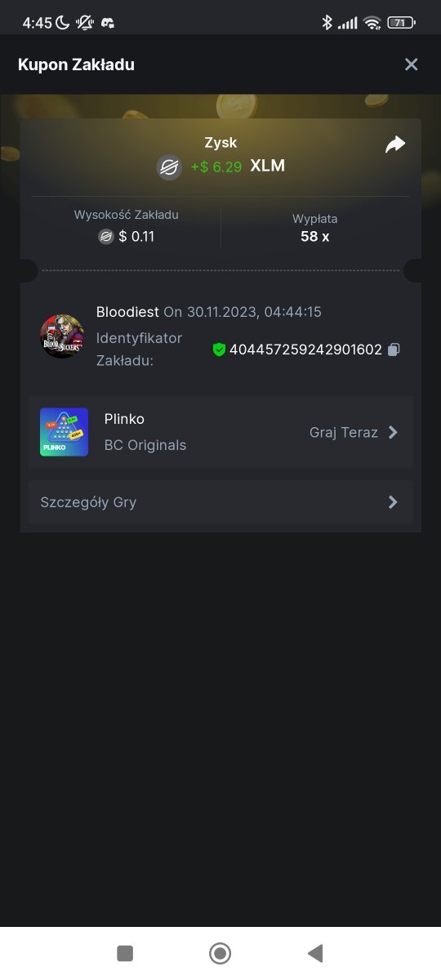Tap the battery indicator in status bar

click(401, 23)
